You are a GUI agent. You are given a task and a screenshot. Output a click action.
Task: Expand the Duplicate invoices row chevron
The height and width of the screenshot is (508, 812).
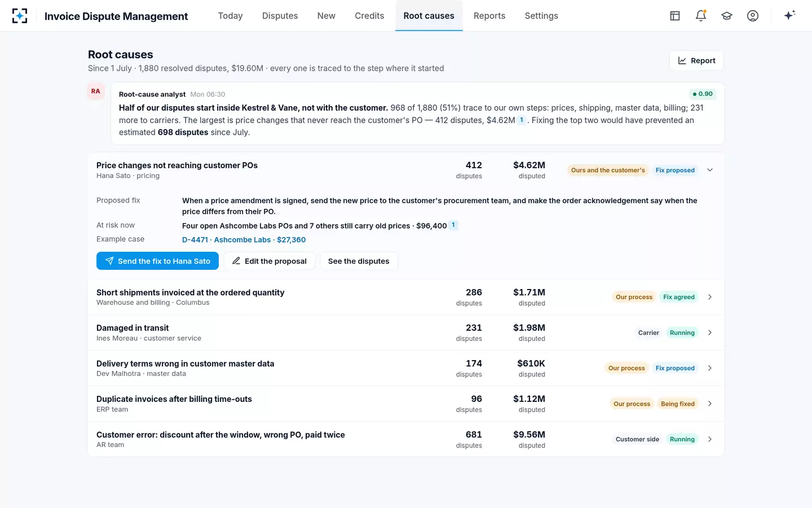(710, 404)
